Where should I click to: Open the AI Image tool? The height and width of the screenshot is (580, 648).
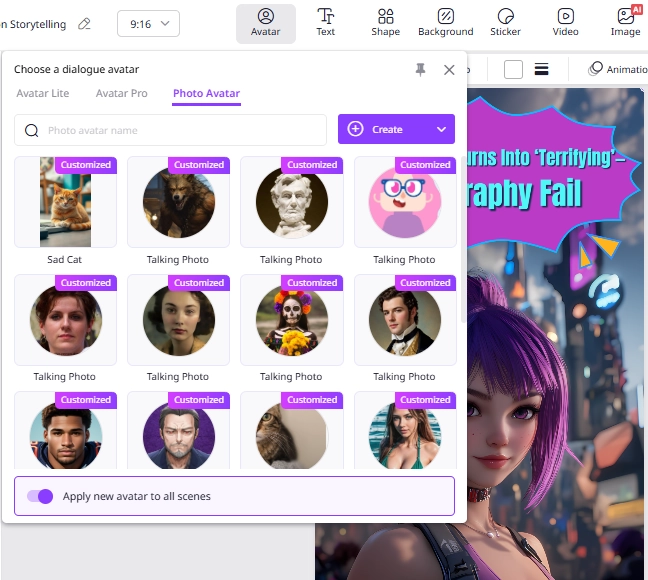(x=625, y=23)
